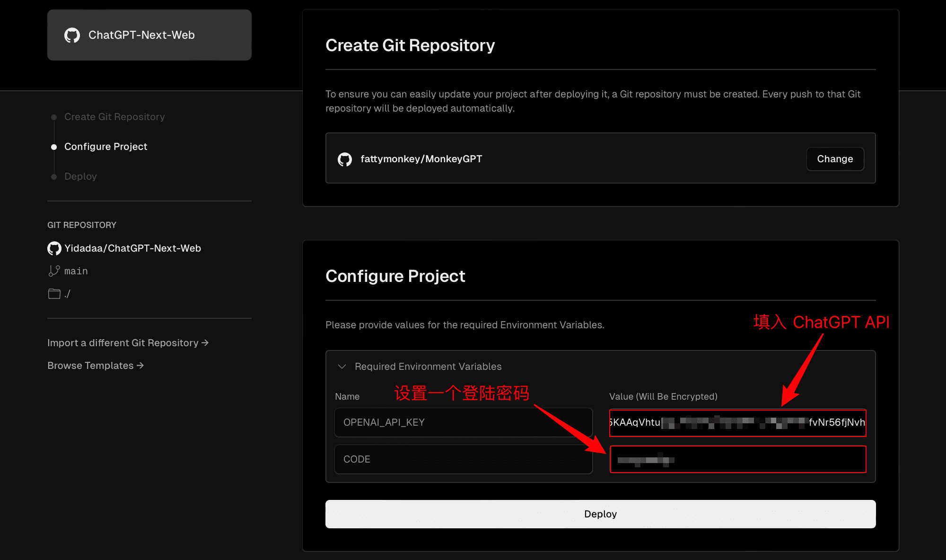This screenshot has width=946, height=560.
Task: Select Create Git Repository step in sidebar
Action: point(114,117)
